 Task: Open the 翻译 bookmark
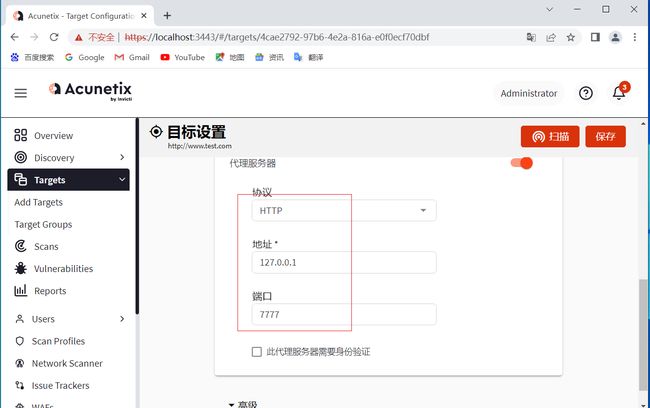tap(308, 57)
